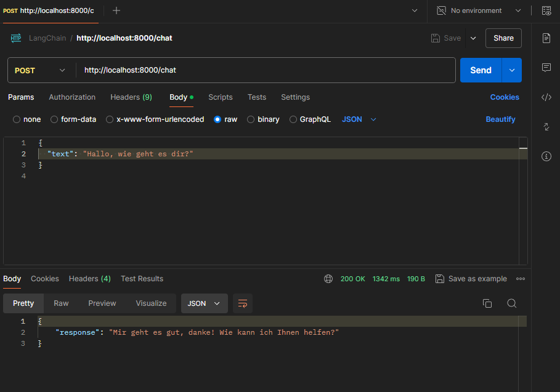Toggle the response line wrap icon
Viewport: 560px width, 392px height.
(243, 303)
